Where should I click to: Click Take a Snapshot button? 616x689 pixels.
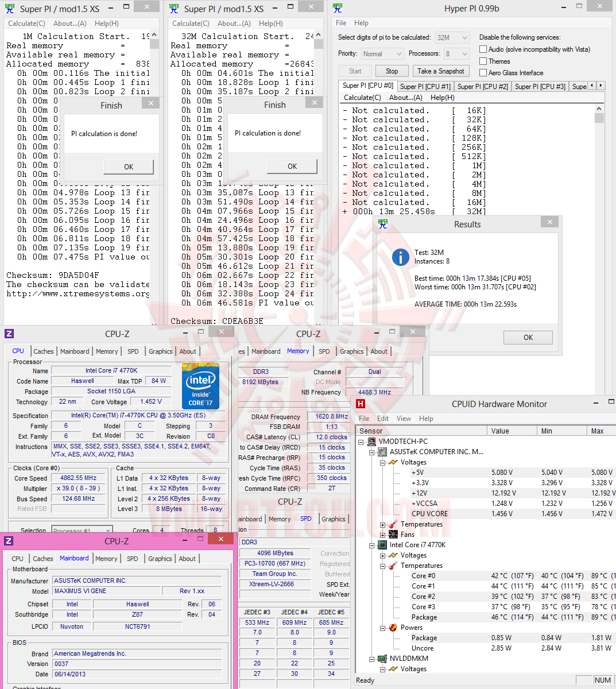point(441,71)
